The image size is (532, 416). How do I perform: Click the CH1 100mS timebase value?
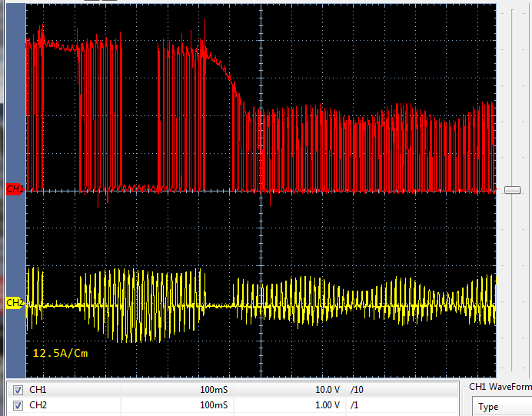point(214,390)
